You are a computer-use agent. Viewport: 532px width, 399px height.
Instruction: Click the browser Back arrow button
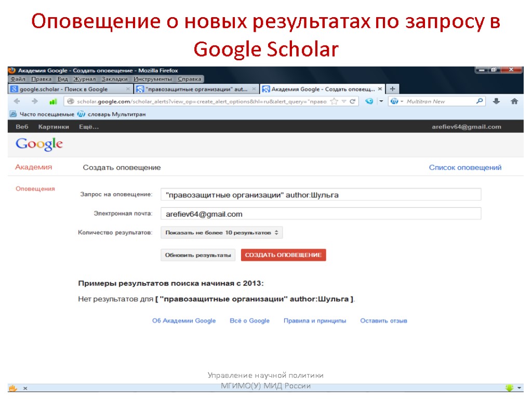tap(17, 101)
